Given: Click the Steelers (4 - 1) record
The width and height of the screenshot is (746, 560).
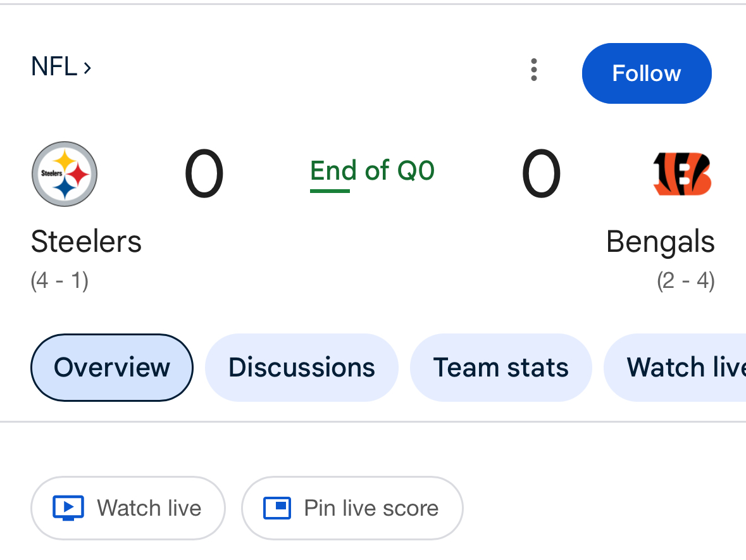Looking at the screenshot, I should pyautogui.click(x=59, y=280).
